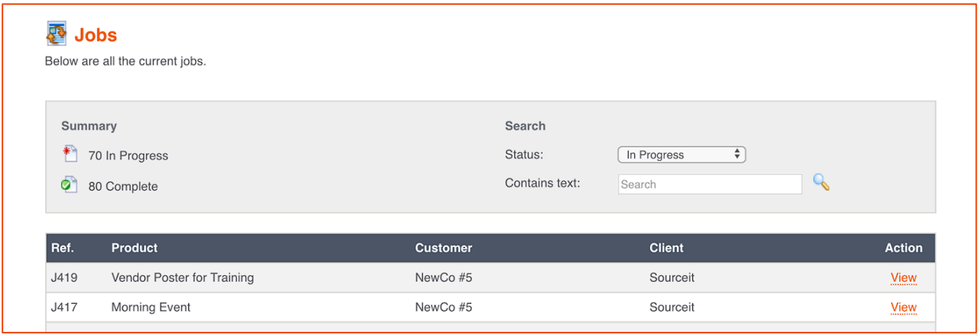The height and width of the screenshot is (335, 980).
Task: Click the Complete checkmark document icon
Action: click(x=70, y=185)
